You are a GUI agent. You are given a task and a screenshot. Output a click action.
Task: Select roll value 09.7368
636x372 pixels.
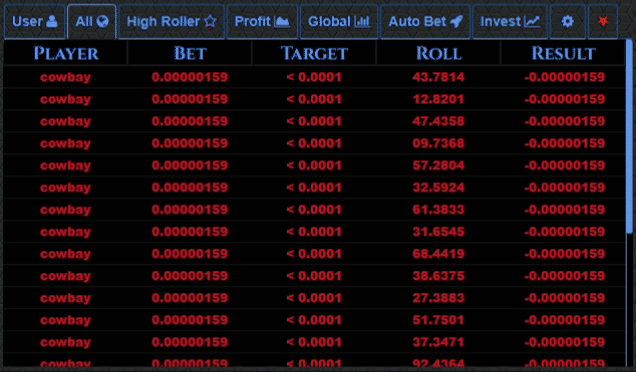[438, 143]
